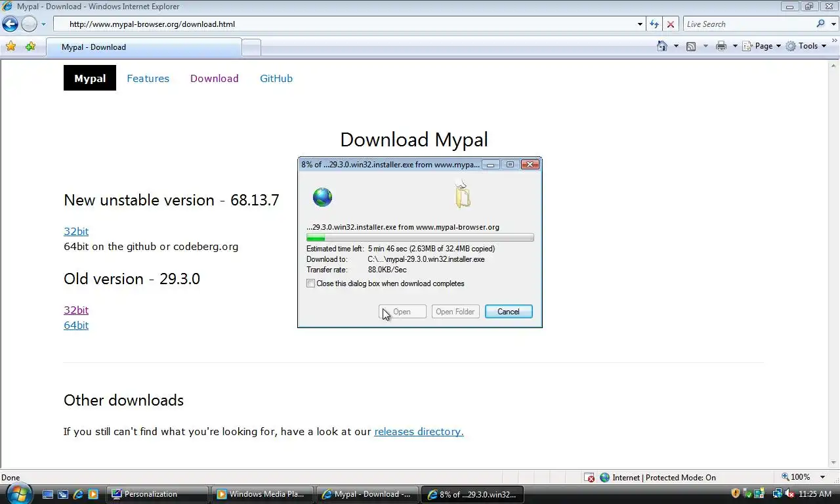Launch Windows Media Player quick launch icon
This screenshot has width=840, height=504.
[93, 494]
